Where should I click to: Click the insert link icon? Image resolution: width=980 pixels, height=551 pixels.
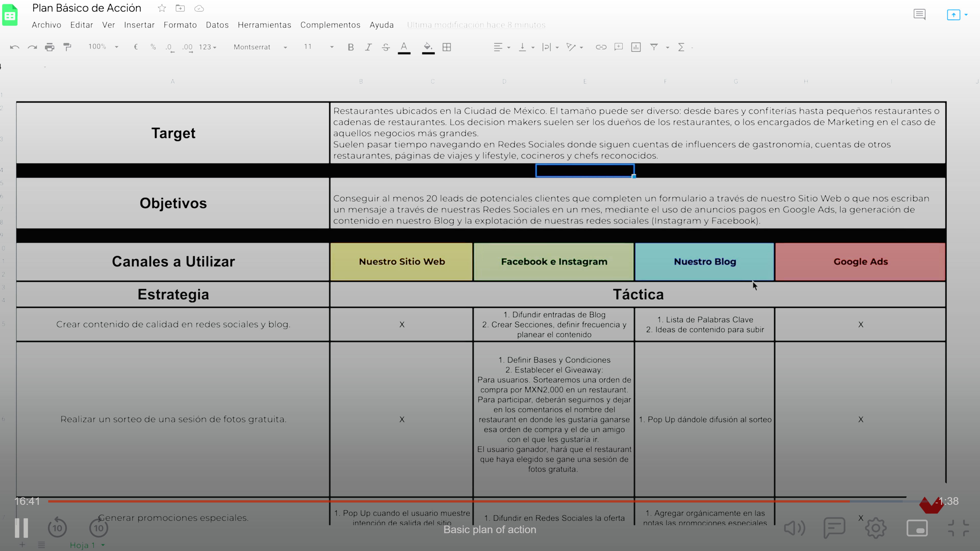point(601,47)
